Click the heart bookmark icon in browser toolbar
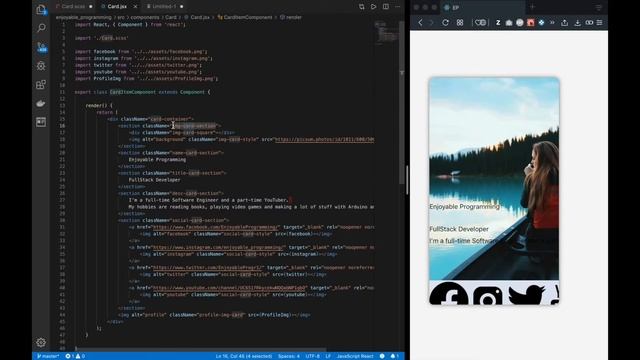640x360 pixels. [481, 22]
